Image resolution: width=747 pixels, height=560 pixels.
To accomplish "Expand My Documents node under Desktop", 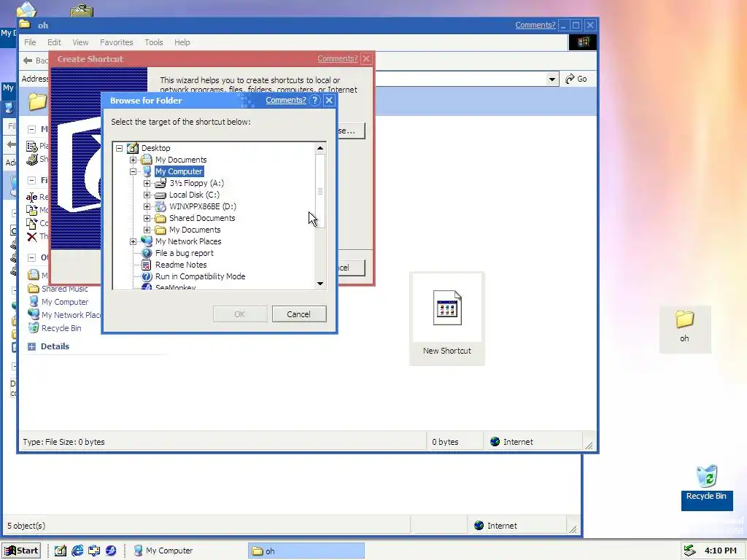I will tap(133, 160).
